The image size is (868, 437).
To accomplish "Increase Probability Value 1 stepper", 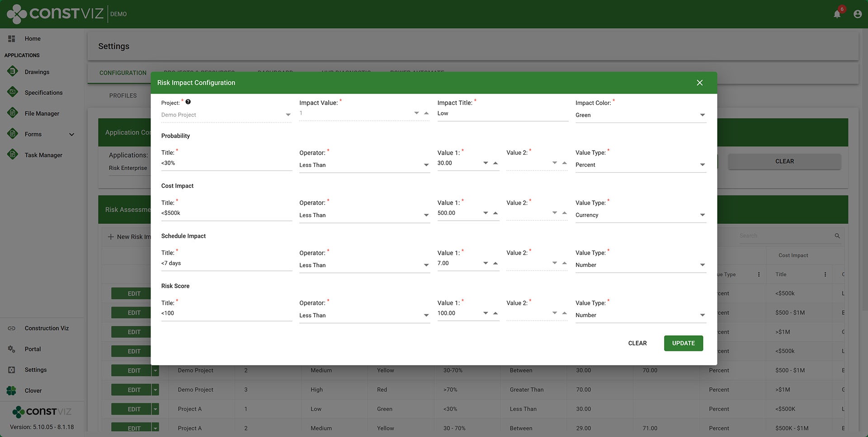I will [495, 163].
